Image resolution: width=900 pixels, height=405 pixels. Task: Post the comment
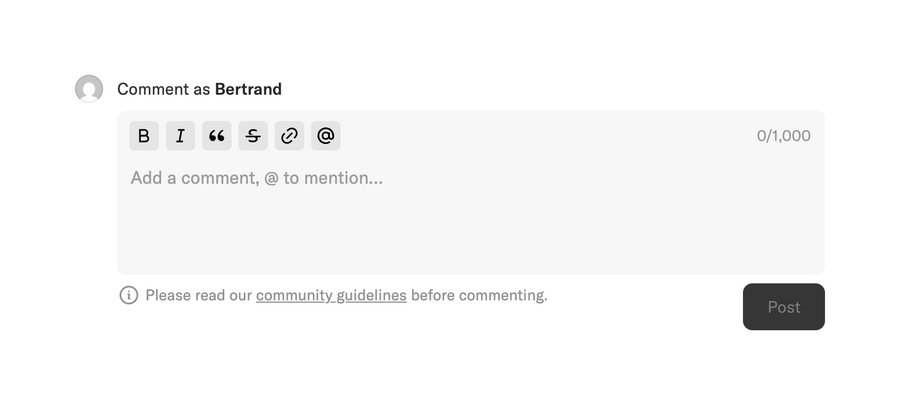click(x=783, y=307)
